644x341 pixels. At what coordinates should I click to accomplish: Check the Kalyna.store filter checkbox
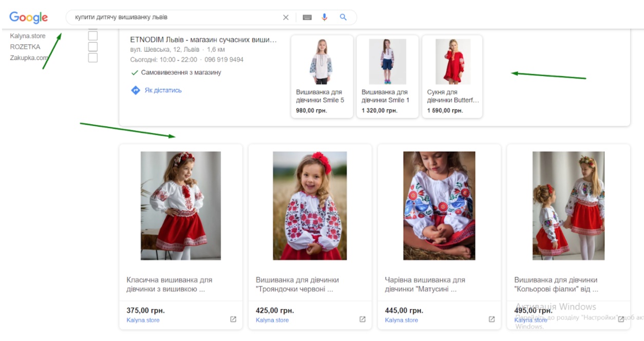tap(93, 35)
